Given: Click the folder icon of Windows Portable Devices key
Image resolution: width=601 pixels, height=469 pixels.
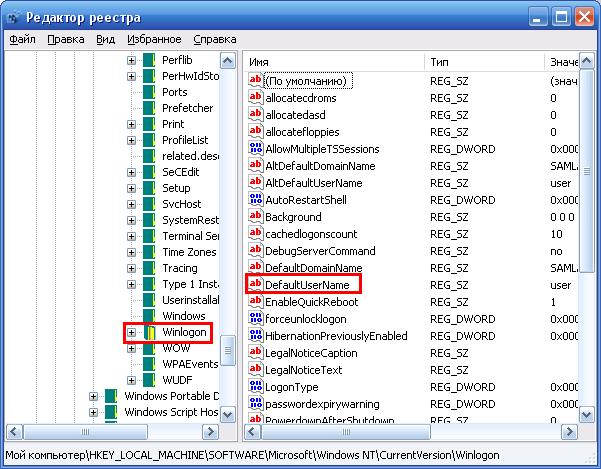Looking at the screenshot, I should 112,395.
